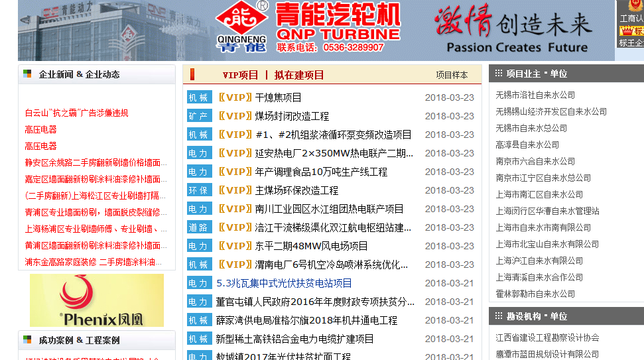Open 上海市南汇区自来水公司 link
Screen dimensions: 644x360
pyautogui.click(x=539, y=194)
